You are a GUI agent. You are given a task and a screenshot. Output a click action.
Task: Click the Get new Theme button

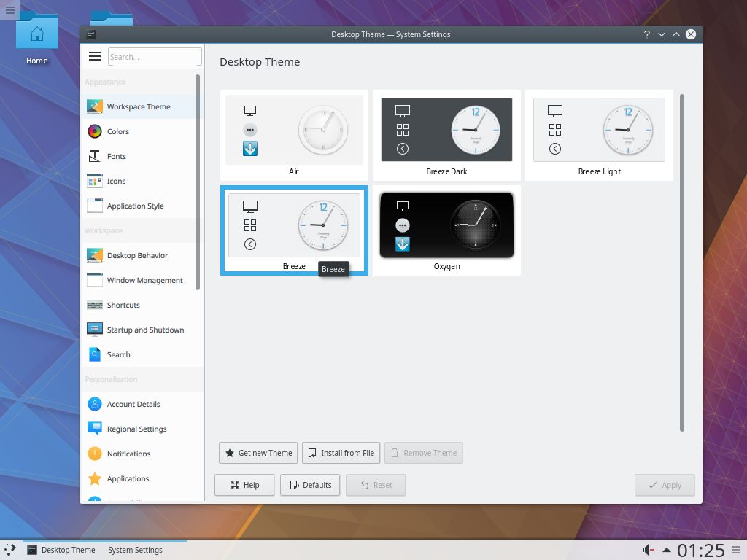(258, 453)
